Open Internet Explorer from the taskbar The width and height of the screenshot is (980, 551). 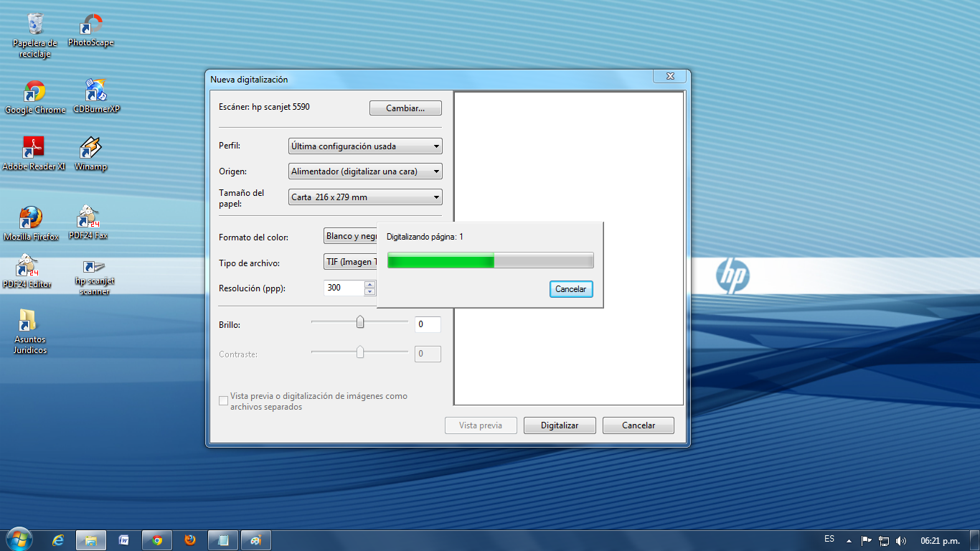point(58,540)
